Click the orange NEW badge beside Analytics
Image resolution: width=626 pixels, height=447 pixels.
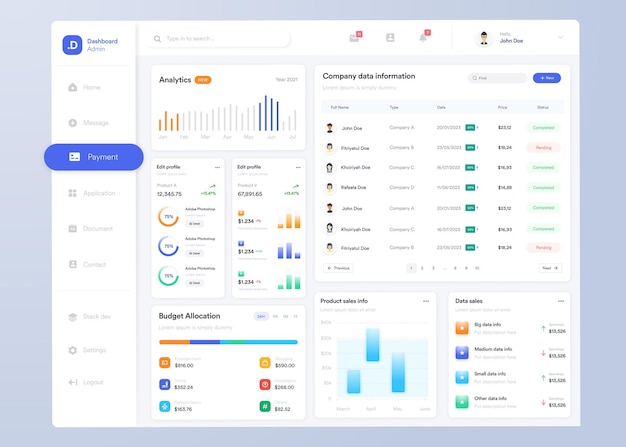203,80
